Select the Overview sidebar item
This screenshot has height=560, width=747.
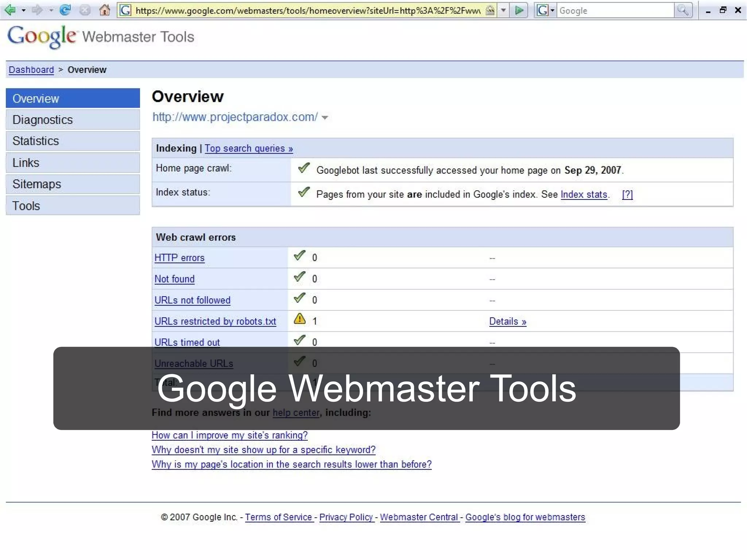coord(73,98)
